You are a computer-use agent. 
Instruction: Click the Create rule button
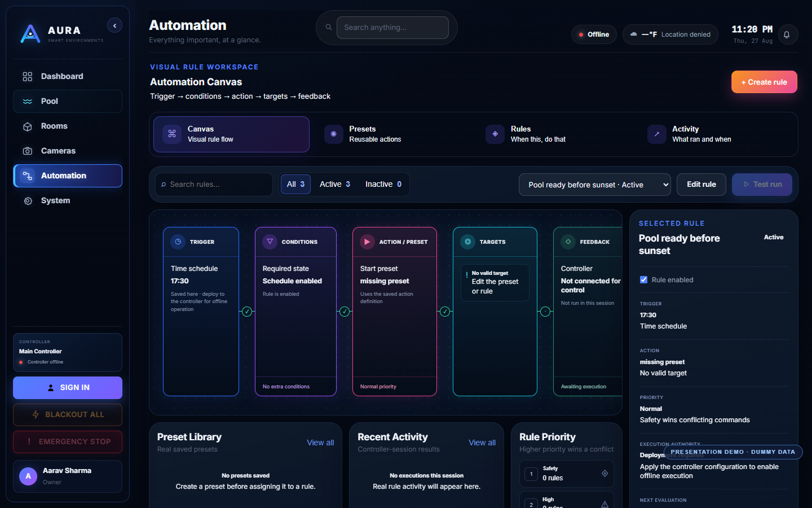[x=764, y=82]
